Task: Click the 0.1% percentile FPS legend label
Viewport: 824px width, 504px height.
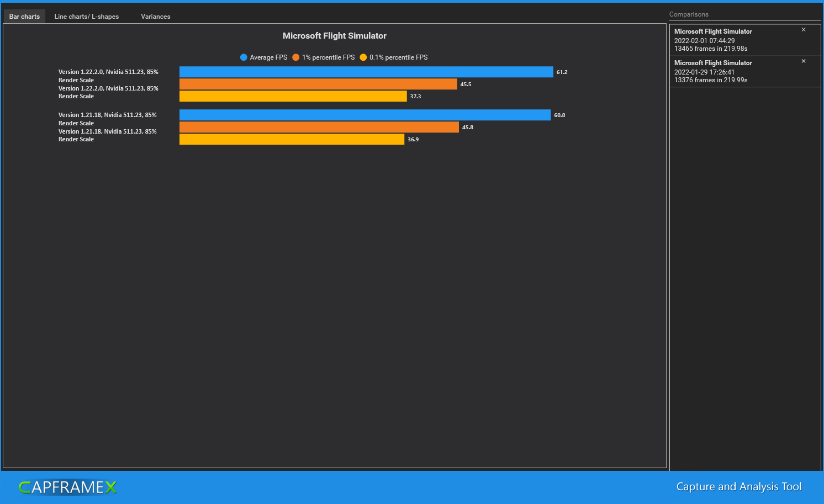Action: pyautogui.click(x=399, y=57)
